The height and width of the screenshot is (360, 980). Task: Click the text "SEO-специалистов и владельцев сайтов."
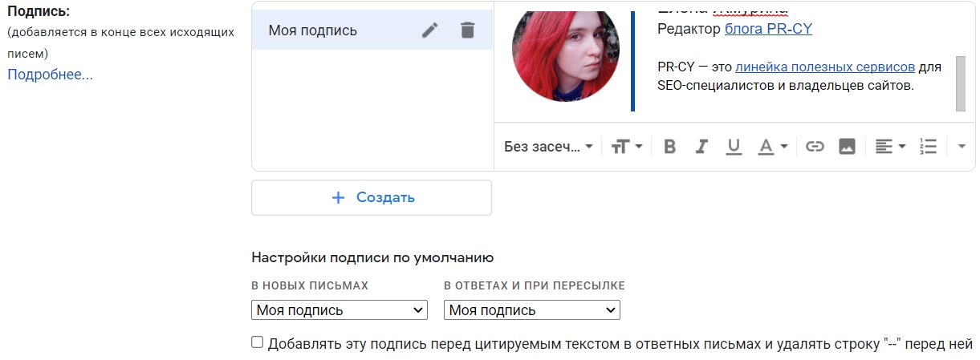(786, 85)
